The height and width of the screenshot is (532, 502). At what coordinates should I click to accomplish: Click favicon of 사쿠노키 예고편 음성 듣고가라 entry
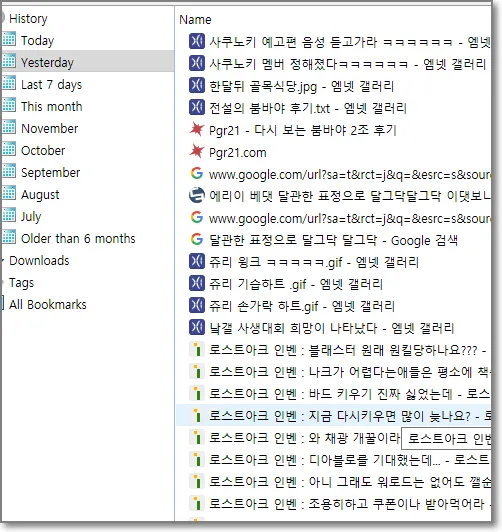click(x=197, y=41)
